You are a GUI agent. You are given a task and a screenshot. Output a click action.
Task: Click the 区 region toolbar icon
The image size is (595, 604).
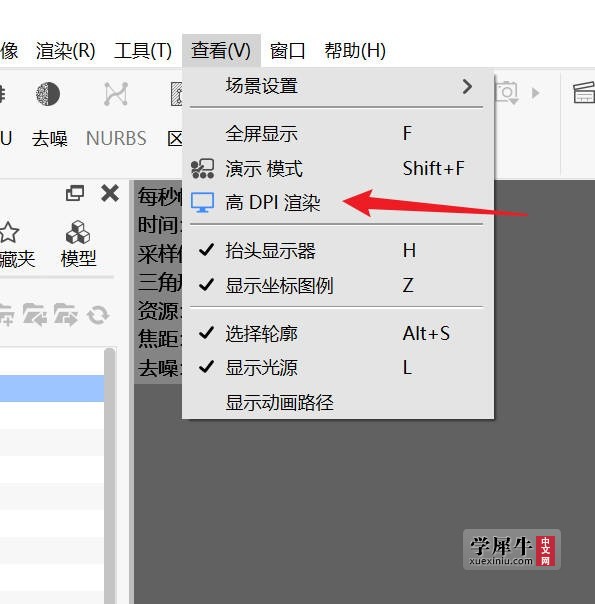tap(176, 94)
